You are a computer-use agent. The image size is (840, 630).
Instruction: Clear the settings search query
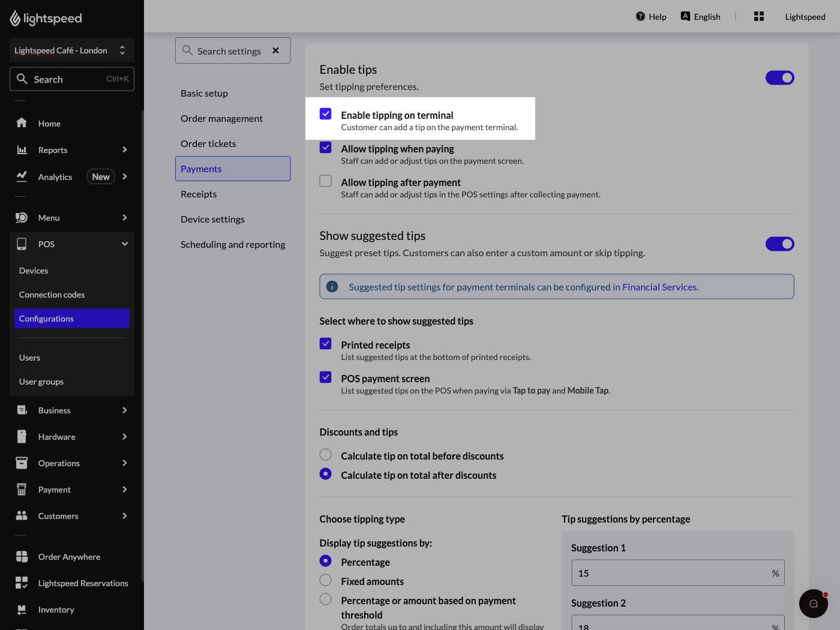point(275,50)
